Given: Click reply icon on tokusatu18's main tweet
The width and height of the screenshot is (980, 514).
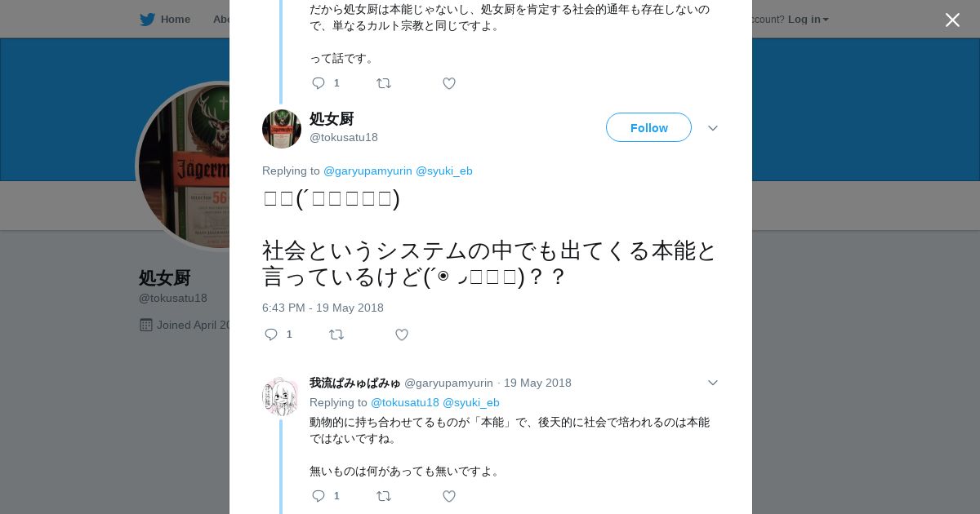Looking at the screenshot, I should (272, 335).
